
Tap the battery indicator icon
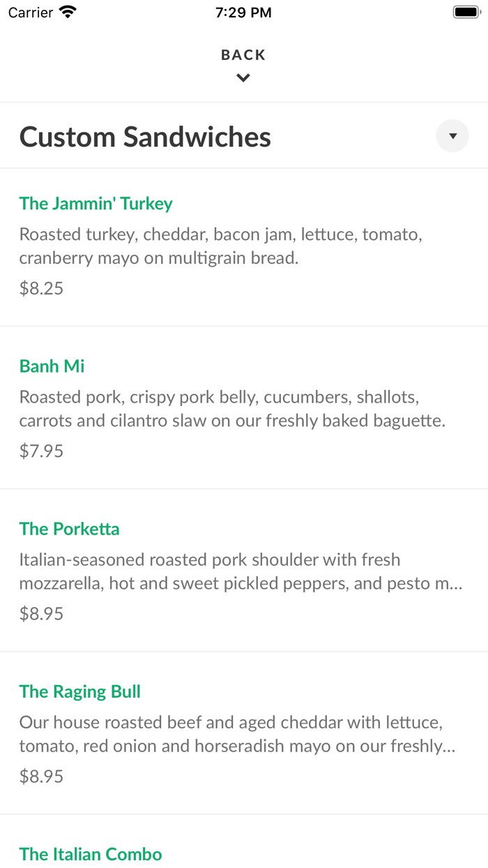466,10
